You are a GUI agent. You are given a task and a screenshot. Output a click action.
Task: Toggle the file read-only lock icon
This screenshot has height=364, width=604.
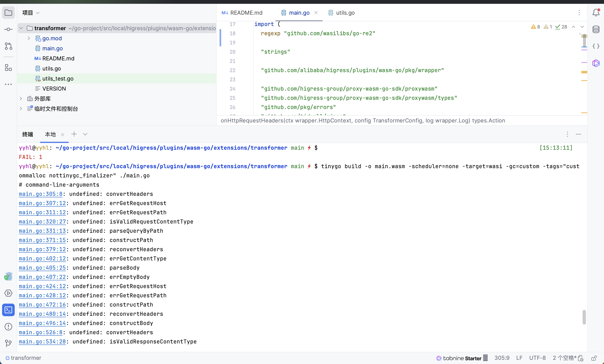click(x=594, y=358)
